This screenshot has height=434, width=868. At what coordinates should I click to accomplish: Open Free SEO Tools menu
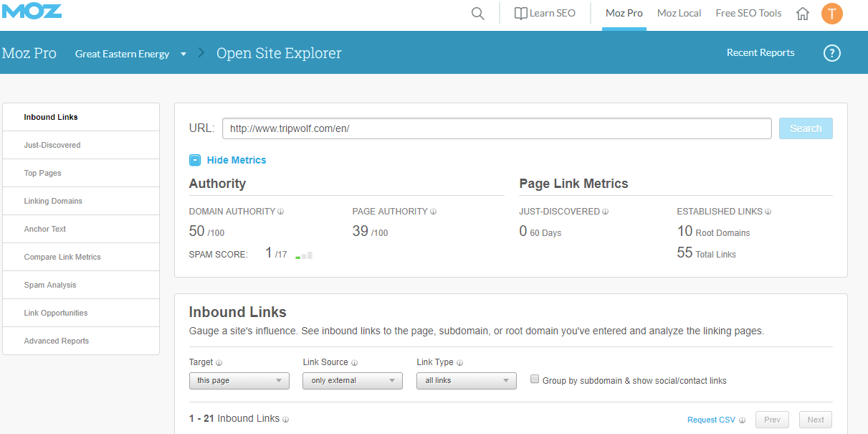(x=748, y=14)
